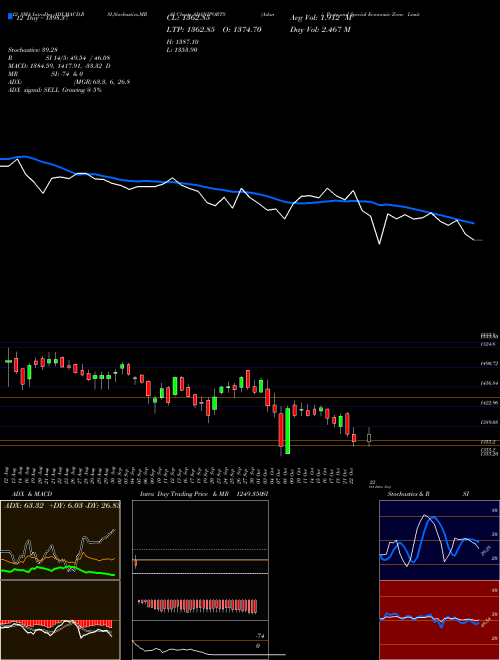Click the thick blue SMA line on chart

coord(236,192)
